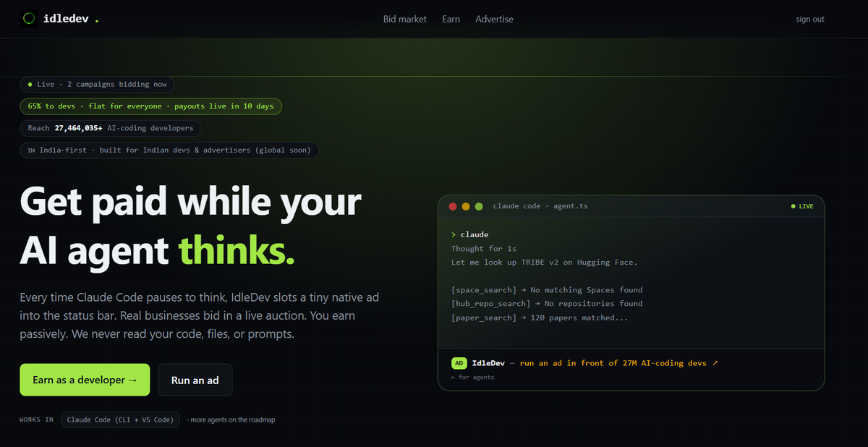Click the red terminal window dot

click(x=453, y=206)
